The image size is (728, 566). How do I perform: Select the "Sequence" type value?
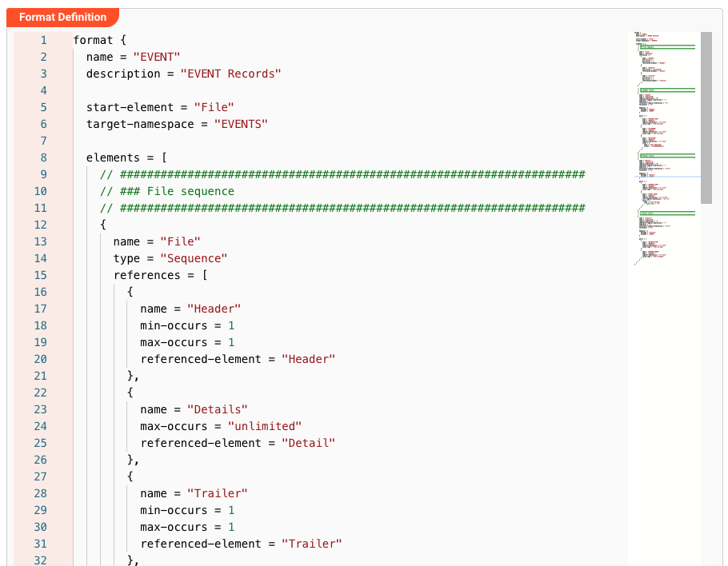click(x=194, y=258)
